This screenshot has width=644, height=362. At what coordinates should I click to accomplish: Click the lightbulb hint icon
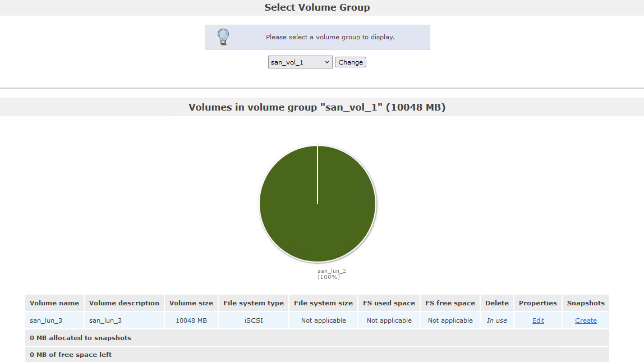(223, 37)
